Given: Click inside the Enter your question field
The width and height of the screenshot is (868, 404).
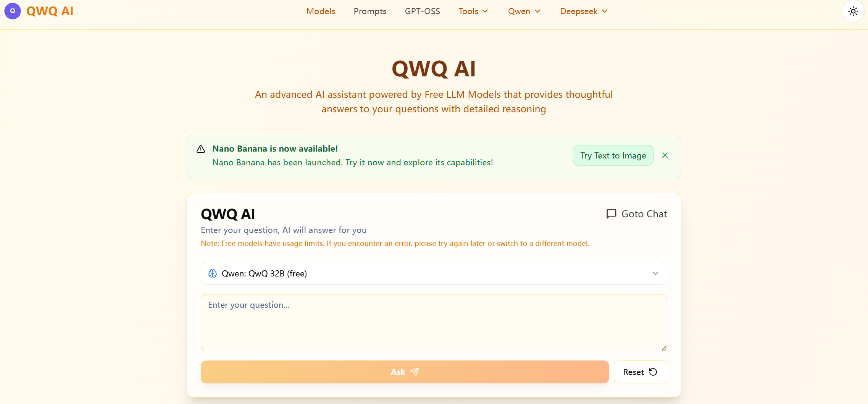Looking at the screenshot, I should click(434, 323).
